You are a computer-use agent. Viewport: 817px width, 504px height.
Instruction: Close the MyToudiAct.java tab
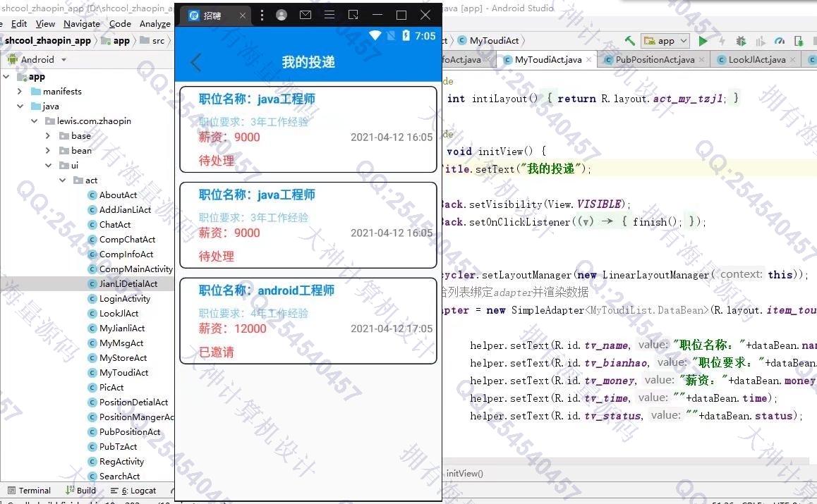[589, 59]
